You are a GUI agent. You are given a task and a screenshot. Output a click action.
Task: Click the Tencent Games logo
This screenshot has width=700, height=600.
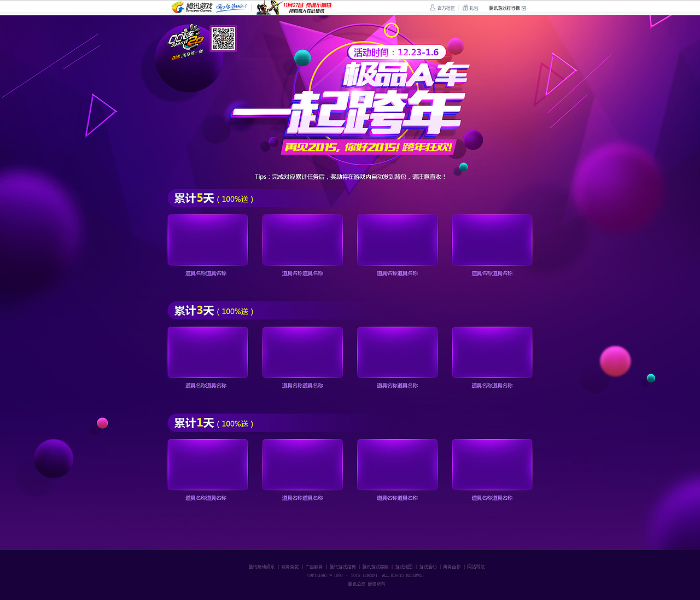(191, 8)
